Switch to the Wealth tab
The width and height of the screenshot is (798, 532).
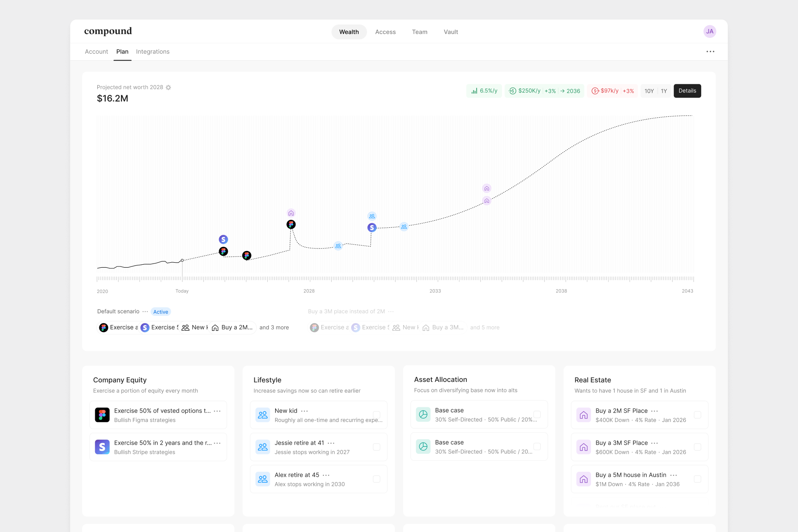coord(349,32)
